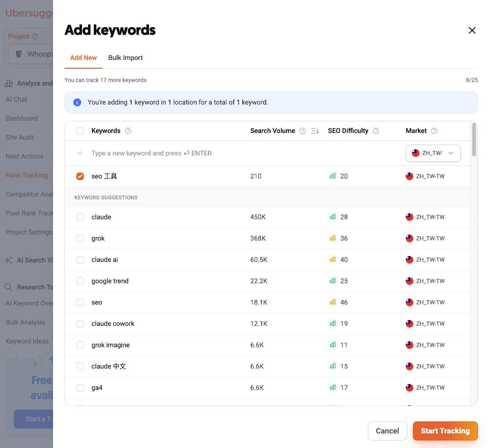Open Next Actions in sidebar

click(x=24, y=156)
